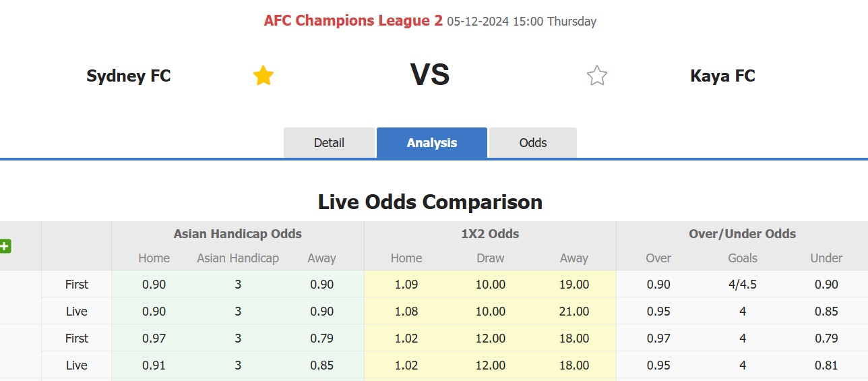Click the 4/4.5 goals line value
The height and width of the screenshot is (381, 868).
(x=743, y=284)
